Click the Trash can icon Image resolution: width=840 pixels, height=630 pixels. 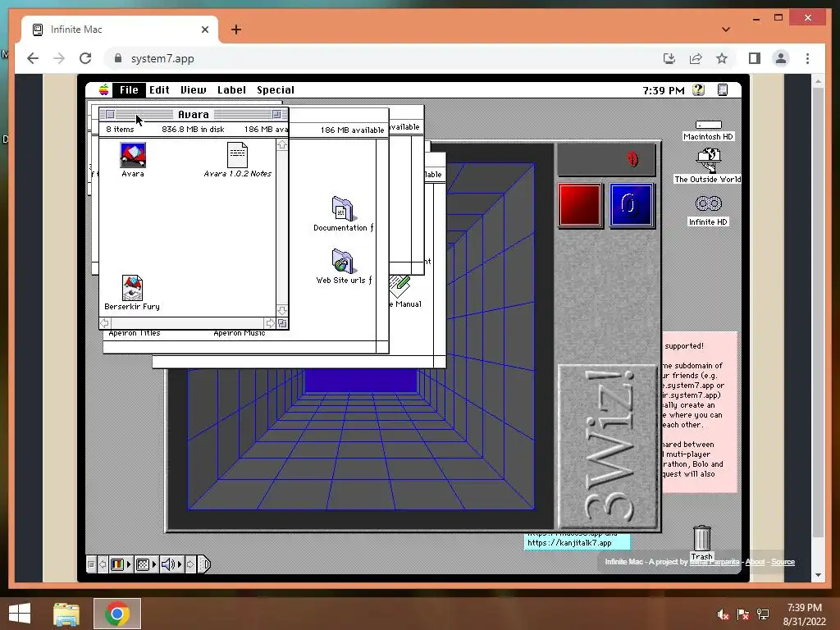click(x=702, y=538)
